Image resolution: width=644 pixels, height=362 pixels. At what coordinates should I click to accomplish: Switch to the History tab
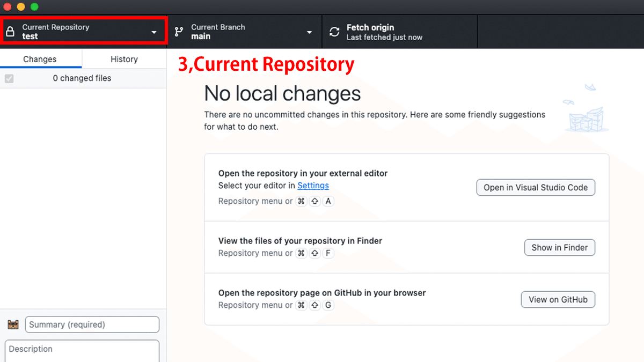[124, 59]
